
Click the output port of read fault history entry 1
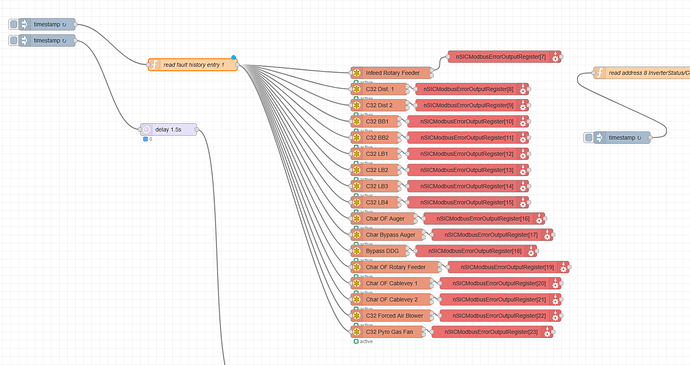pyautogui.click(x=237, y=65)
